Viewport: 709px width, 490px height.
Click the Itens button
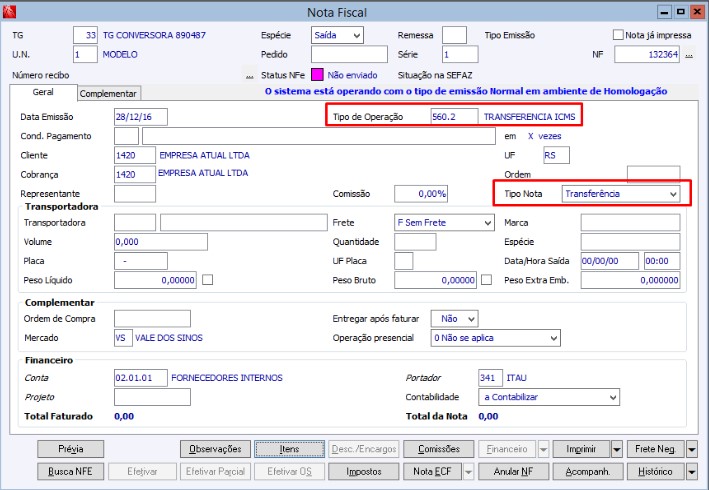tap(289, 449)
